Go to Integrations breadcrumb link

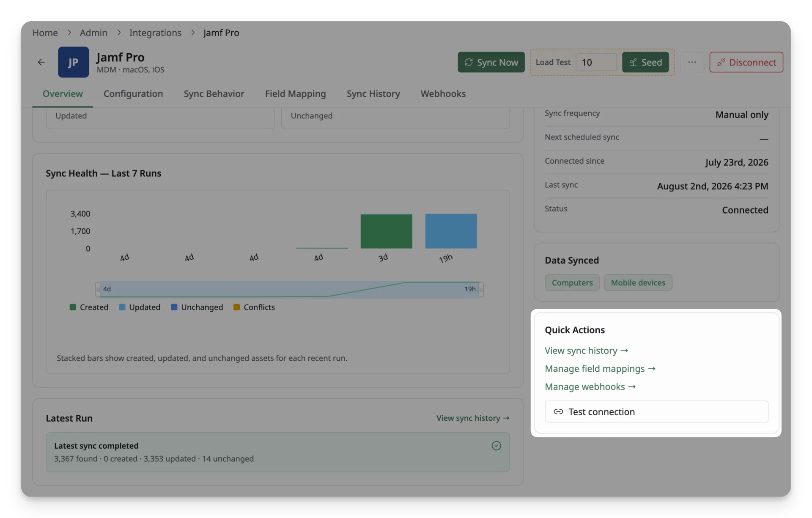tap(155, 33)
